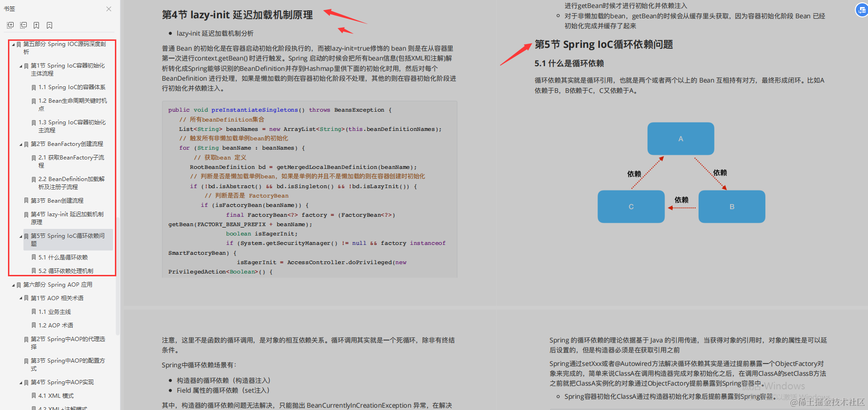Click subheading 5.1 什么是循环依赖
This screenshot has height=410, width=868.
tap(569, 63)
